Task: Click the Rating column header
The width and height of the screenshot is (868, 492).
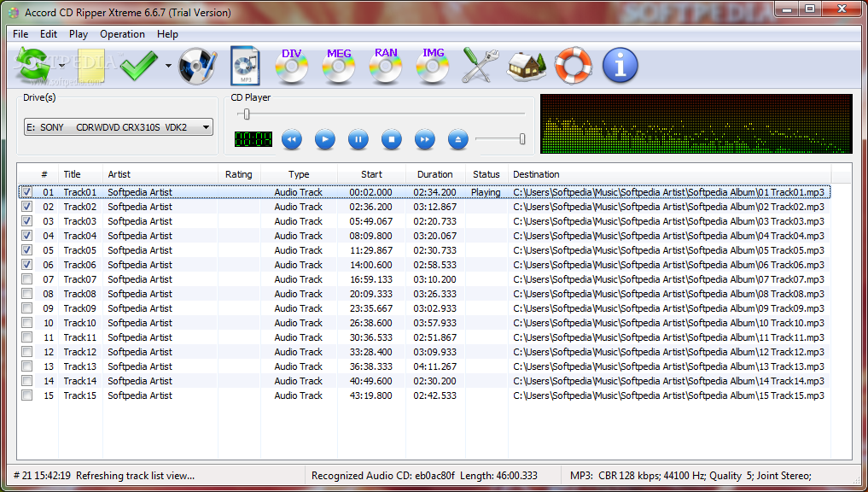Action: [239, 174]
